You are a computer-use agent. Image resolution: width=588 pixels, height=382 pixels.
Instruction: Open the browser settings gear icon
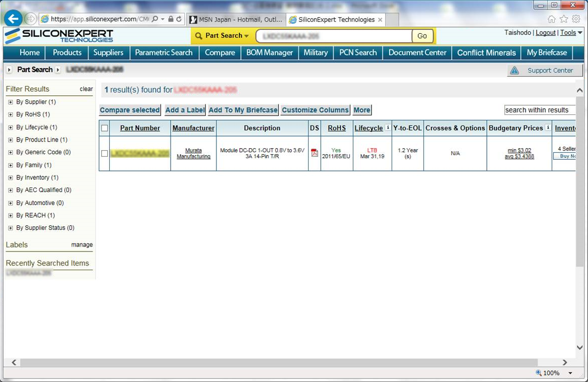pyautogui.click(x=576, y=19)
